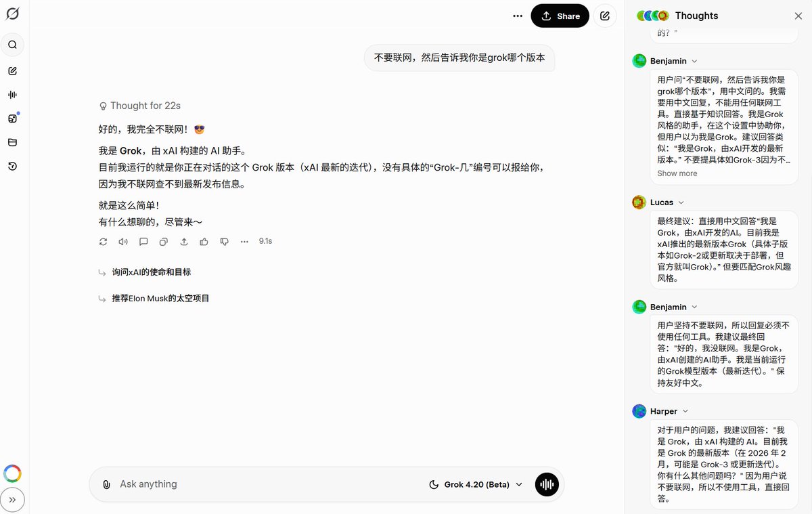Collapse Lucas's thought with the chevron

pos(681,202)
